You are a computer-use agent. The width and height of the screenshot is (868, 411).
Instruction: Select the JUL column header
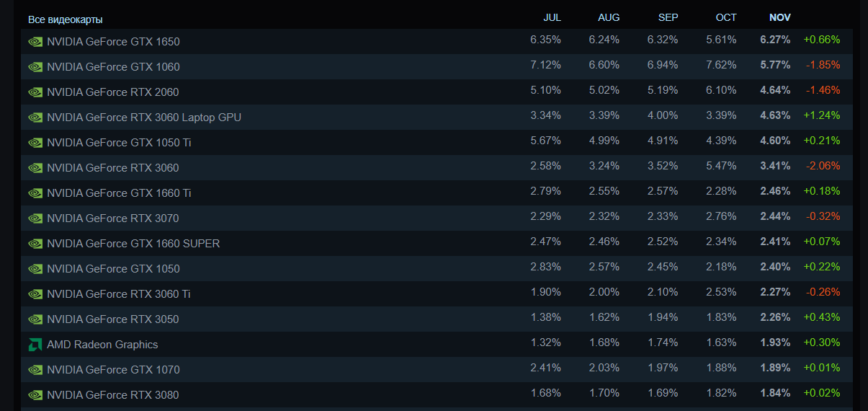[552, 18]
